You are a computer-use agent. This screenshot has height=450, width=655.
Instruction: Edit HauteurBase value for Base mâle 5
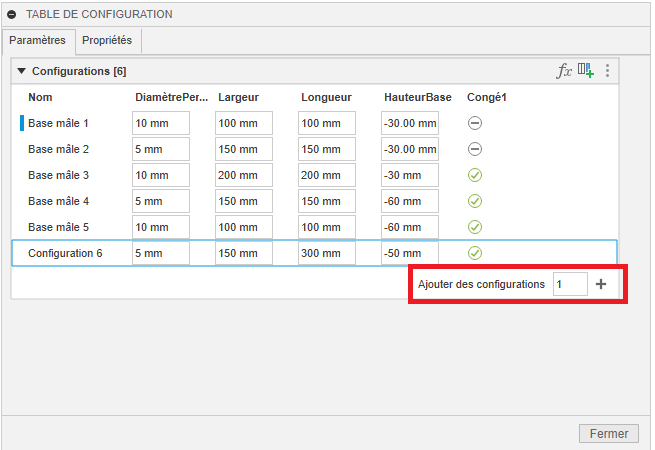409,227
